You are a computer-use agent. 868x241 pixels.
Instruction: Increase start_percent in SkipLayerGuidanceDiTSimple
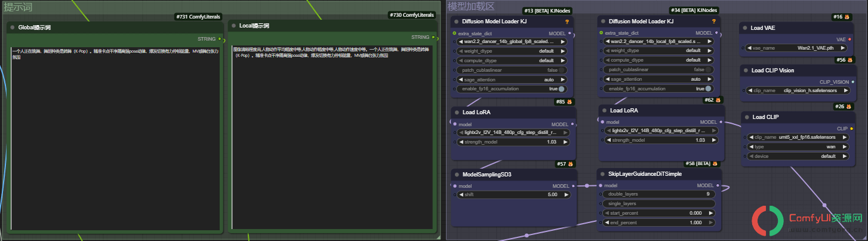(710, 213)
